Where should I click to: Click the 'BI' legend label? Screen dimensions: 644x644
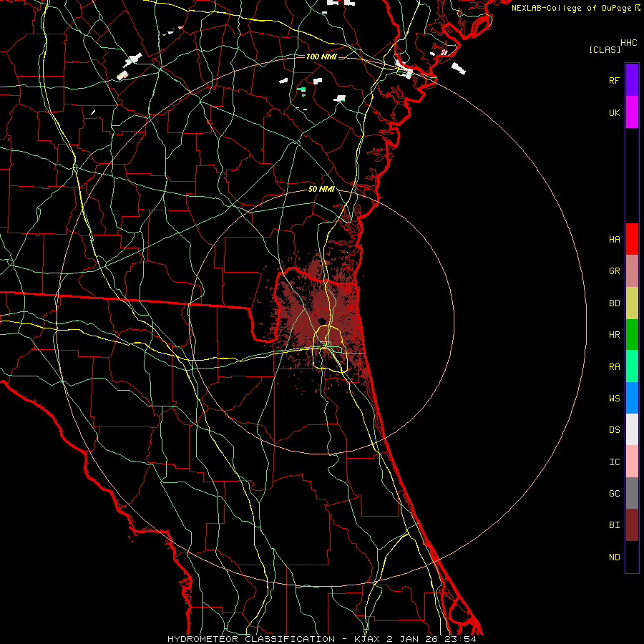point(615,525)
